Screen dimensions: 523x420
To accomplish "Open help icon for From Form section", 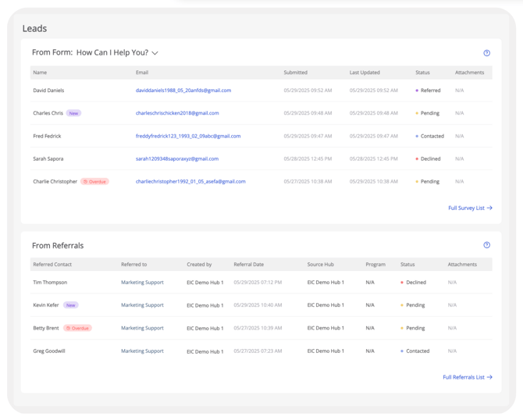I will (486, 53).
